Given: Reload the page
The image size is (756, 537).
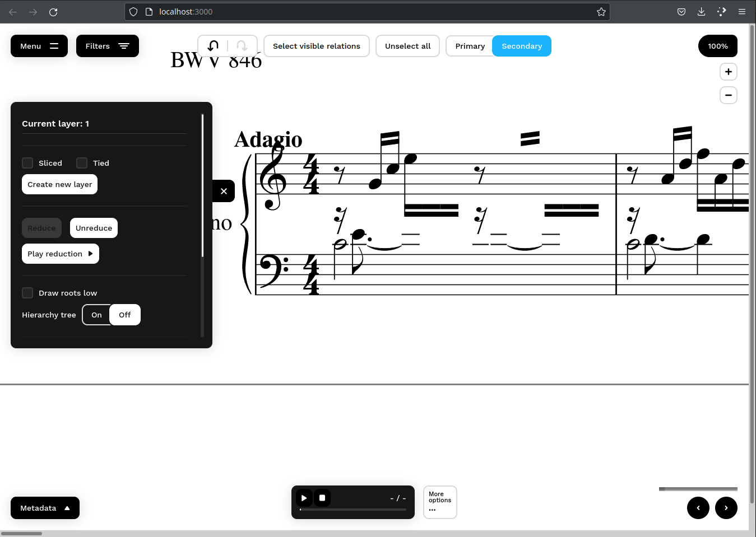Looking at the screenshot, I should 53,12.
